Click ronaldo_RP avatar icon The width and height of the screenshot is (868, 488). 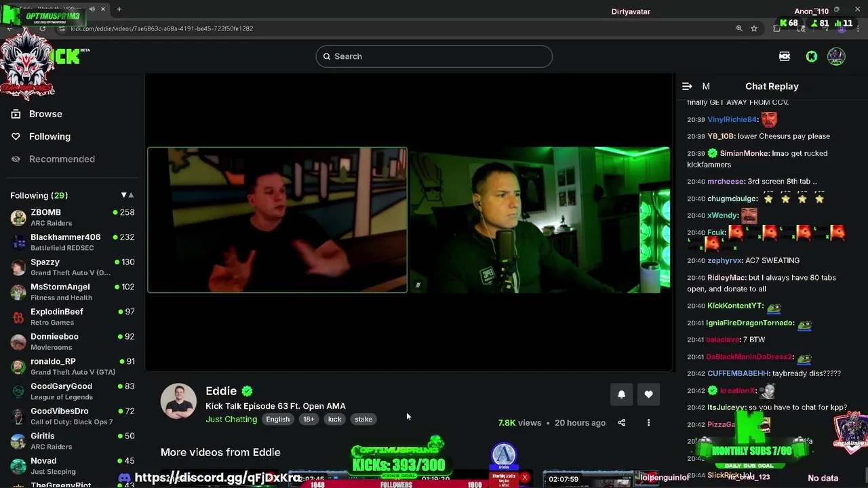click(18, 367)
